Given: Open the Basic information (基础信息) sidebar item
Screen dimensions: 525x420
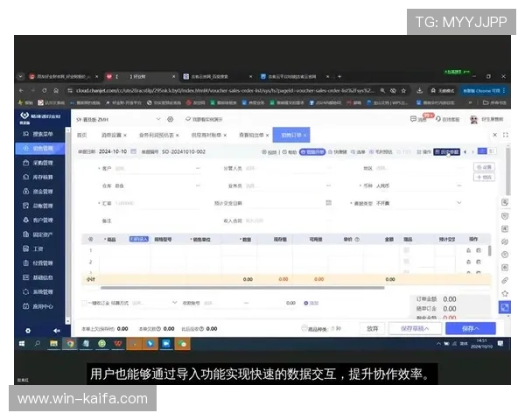Looking at the screenshot, I should [38, 277].
